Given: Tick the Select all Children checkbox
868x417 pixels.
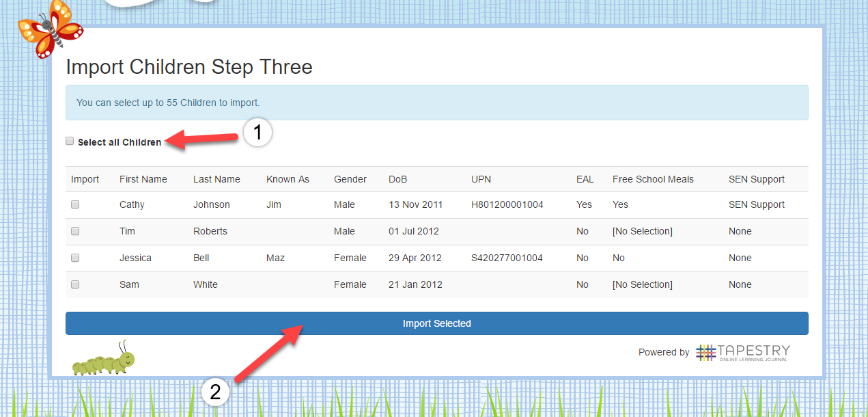Looking at the screenshot, I should coord(70,142).
